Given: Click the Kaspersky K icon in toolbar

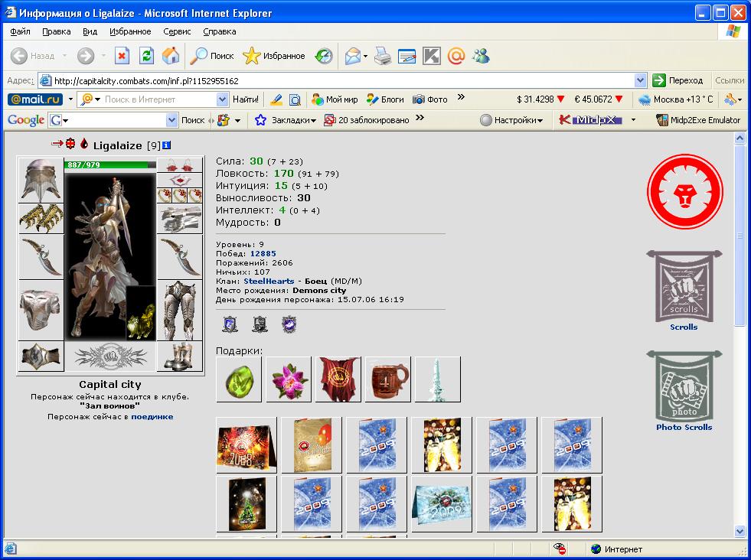Looking at the screenshot, I should coord(432,56).
